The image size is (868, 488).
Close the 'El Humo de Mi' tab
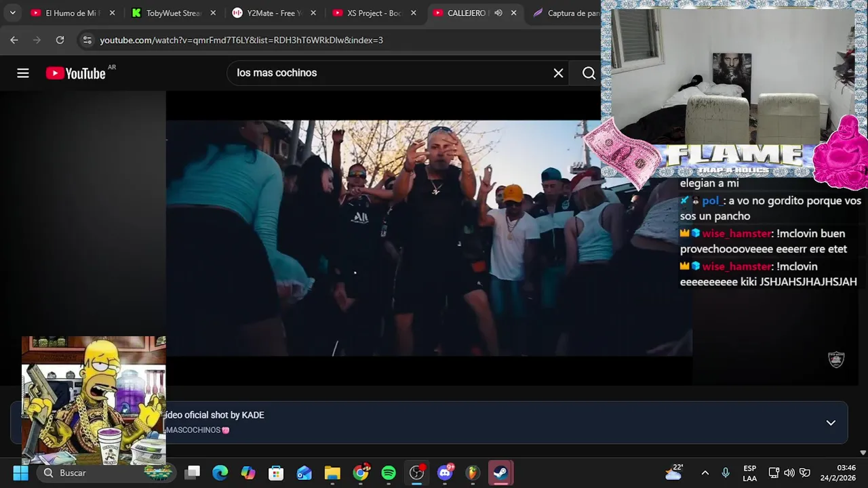pos(112,13)
